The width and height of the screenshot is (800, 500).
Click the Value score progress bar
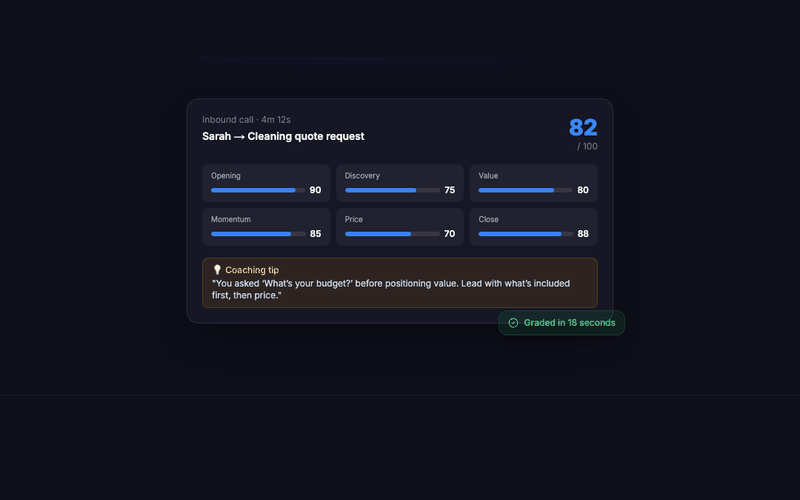[x=525, y=190]
